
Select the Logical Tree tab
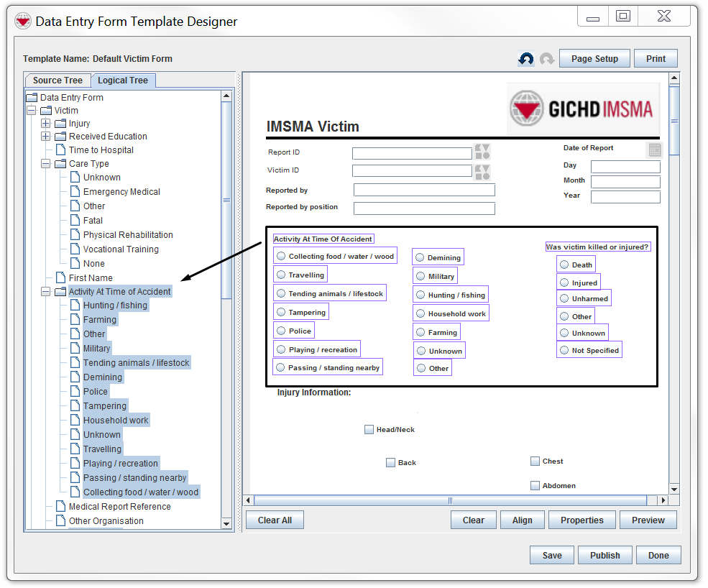[123, 81]
